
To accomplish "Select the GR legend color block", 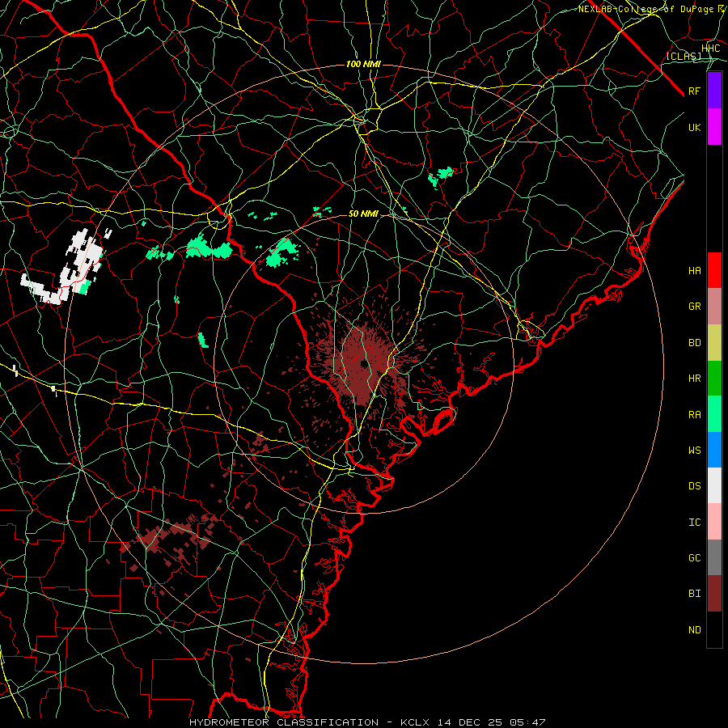I will pos(714,307).
